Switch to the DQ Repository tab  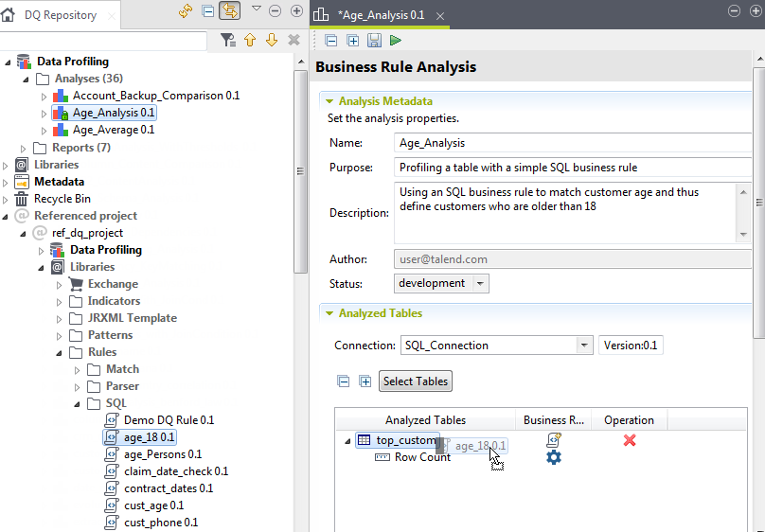tap(59, 15)
